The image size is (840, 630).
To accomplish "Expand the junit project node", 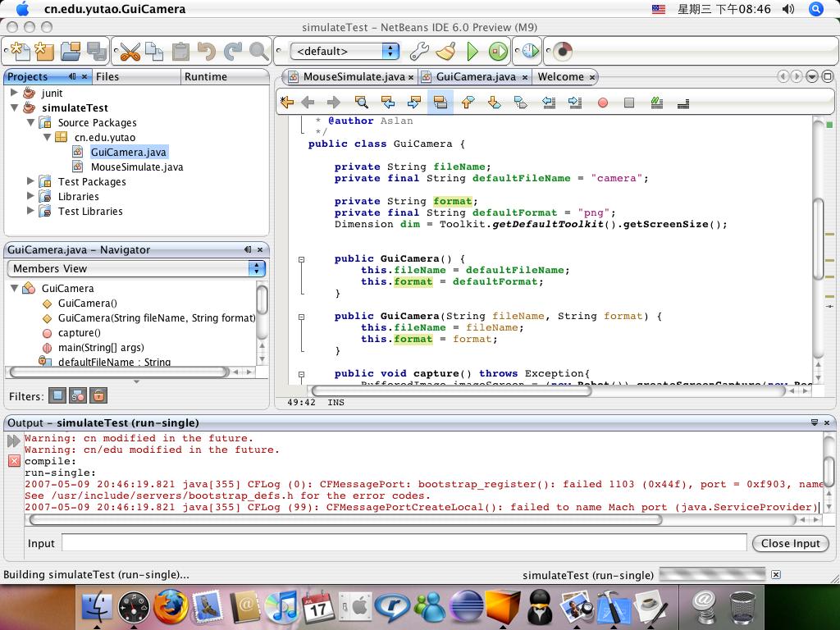I will pyautogui.click(x=15, y=93).
